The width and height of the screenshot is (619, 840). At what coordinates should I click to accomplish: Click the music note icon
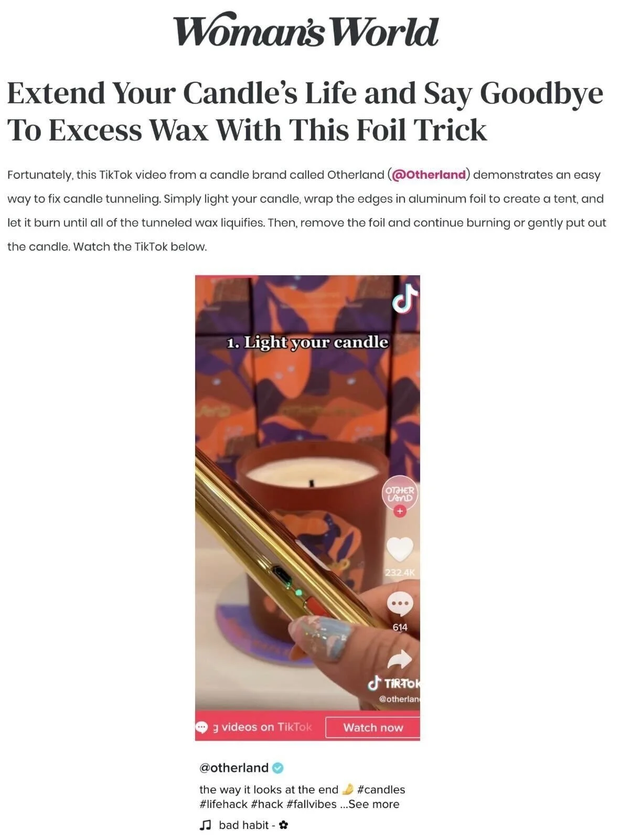pyautogui.click(x=205, y=825)
